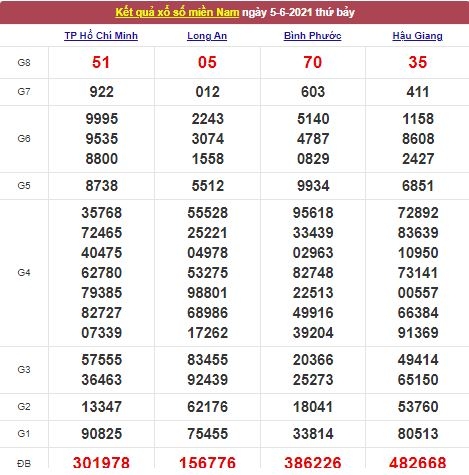Select G6 number 2427
Screen dimensions: 469x475
[418, 159]
